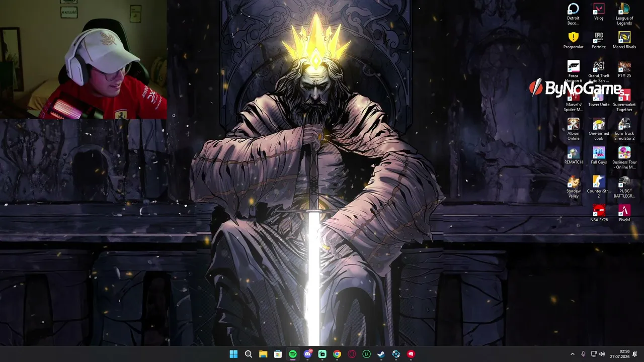
Task: Select the Grand Theft Auto San Andreas icon
Action: click(599, 72)
